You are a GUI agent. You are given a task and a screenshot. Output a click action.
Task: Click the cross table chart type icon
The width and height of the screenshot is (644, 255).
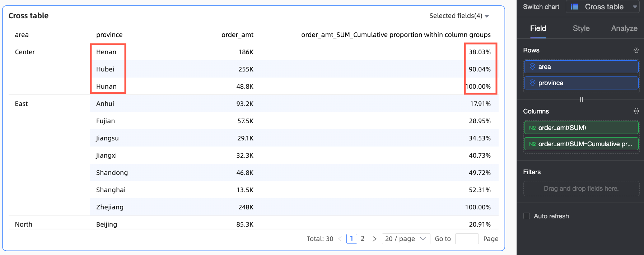click(574, 7)
